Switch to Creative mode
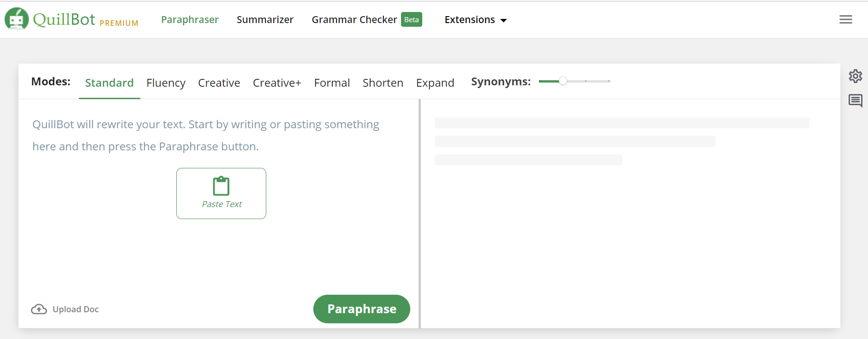This screenshot has width=868, height=339. (x=219, y=83)
